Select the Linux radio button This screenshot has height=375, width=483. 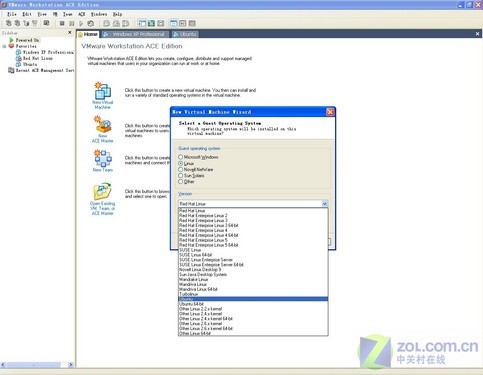(180, 163)
